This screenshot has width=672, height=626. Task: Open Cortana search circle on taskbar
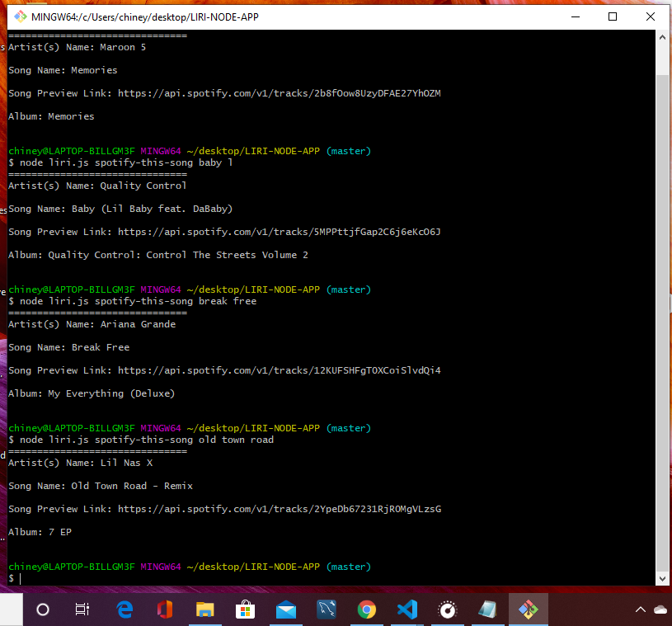click(43, 610)
